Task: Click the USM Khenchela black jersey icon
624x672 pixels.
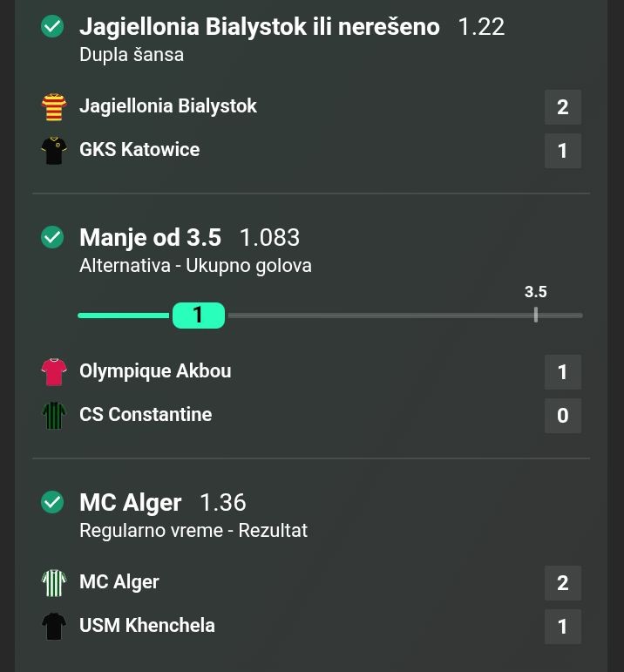Action: (x=54, y=627)
